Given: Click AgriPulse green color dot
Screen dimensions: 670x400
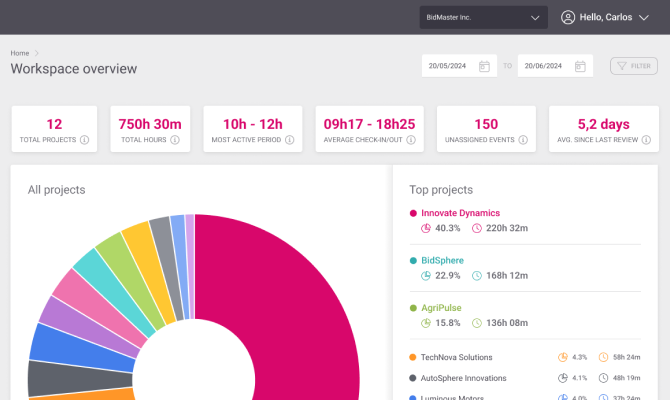Looking at the screenshot, I should pyautogui.click(x=413, y=308).
